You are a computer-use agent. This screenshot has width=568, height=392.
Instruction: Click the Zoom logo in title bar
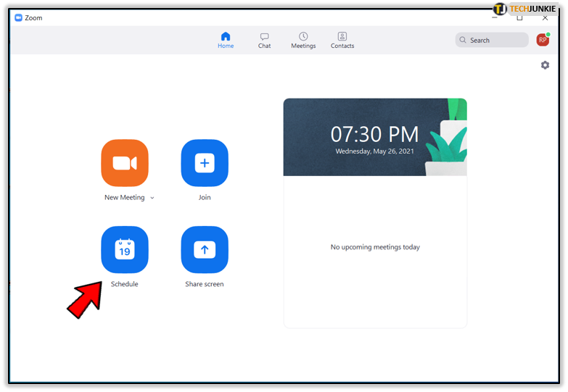click(18, 17)
